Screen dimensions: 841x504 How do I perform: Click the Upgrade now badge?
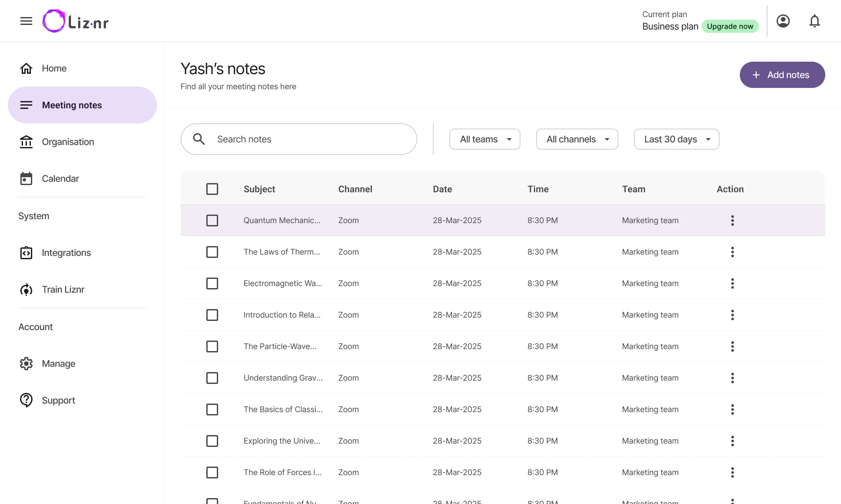(730, 26)
